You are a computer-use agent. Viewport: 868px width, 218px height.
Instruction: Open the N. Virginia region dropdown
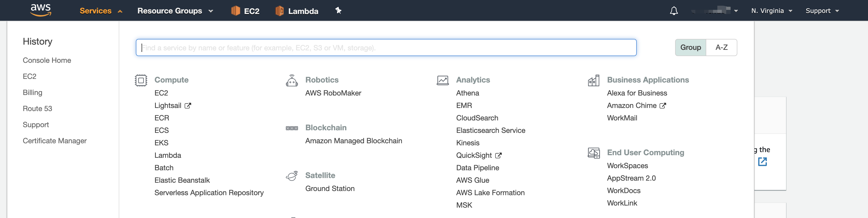[x=772, y=11]
